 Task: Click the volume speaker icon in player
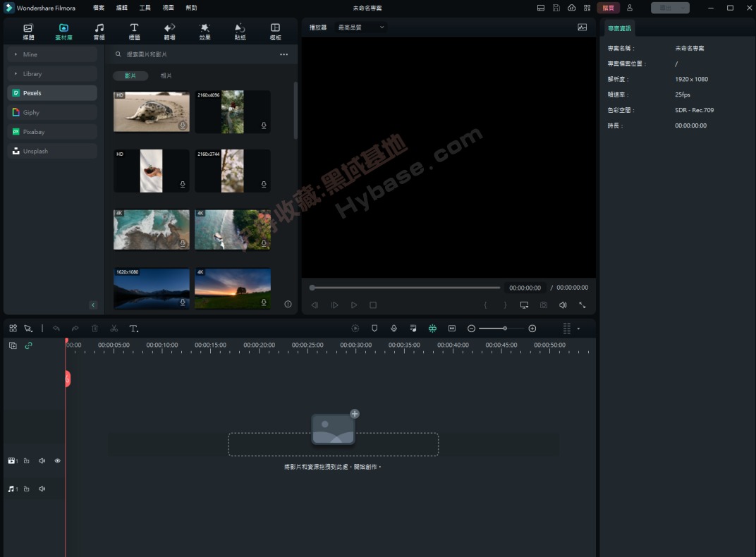[x=563, y=305]
